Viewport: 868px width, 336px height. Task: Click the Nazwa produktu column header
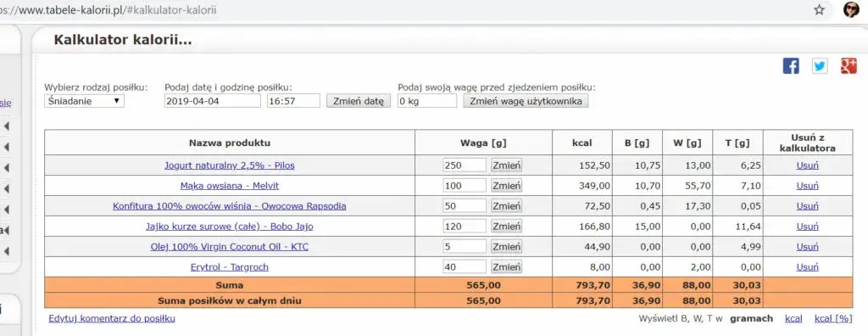coord(230,143)
